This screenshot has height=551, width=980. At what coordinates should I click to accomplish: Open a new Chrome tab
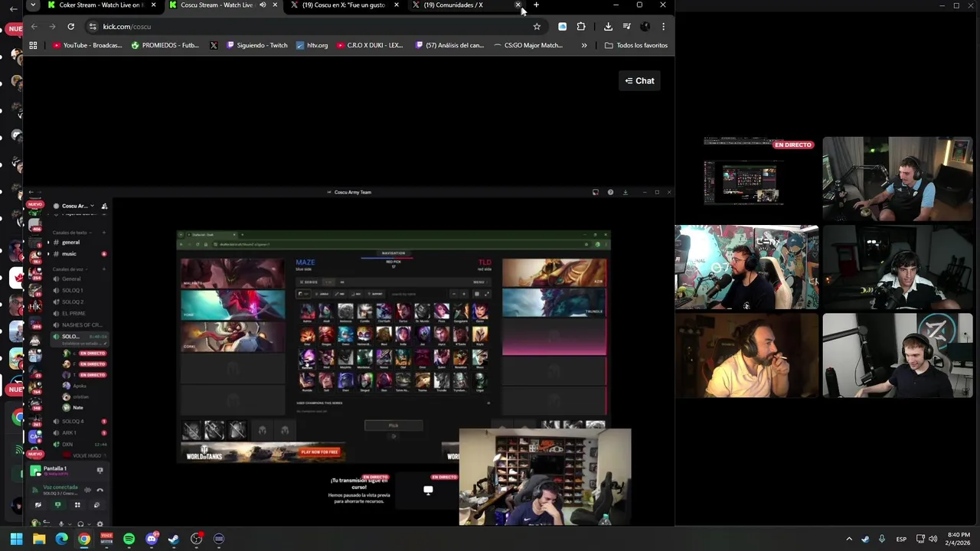tap(536, 5)
